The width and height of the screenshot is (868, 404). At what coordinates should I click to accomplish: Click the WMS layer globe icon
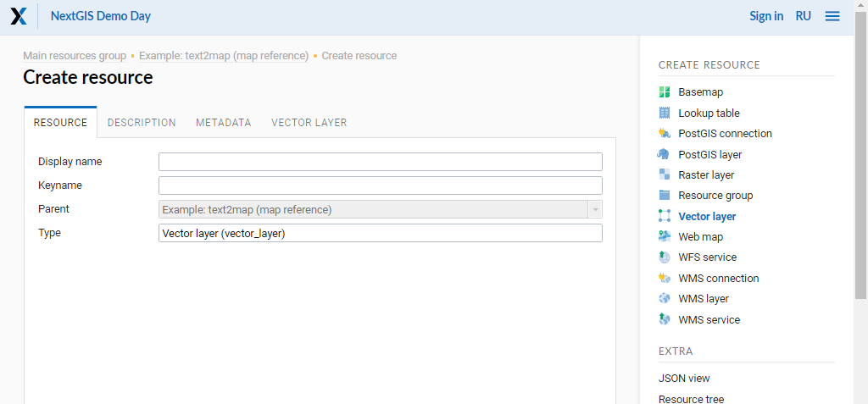click(665, 299)
